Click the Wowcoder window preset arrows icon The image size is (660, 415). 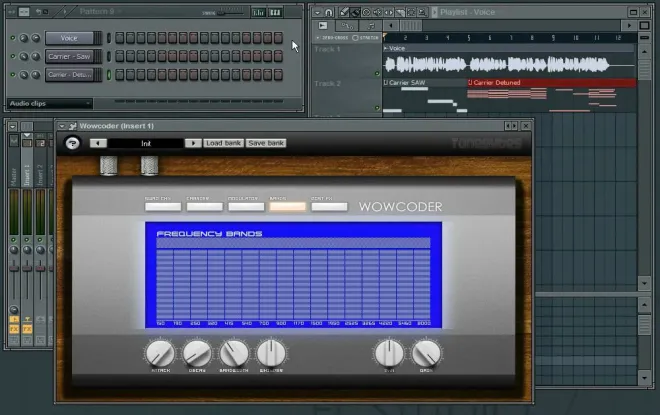(x=510, y=126)
